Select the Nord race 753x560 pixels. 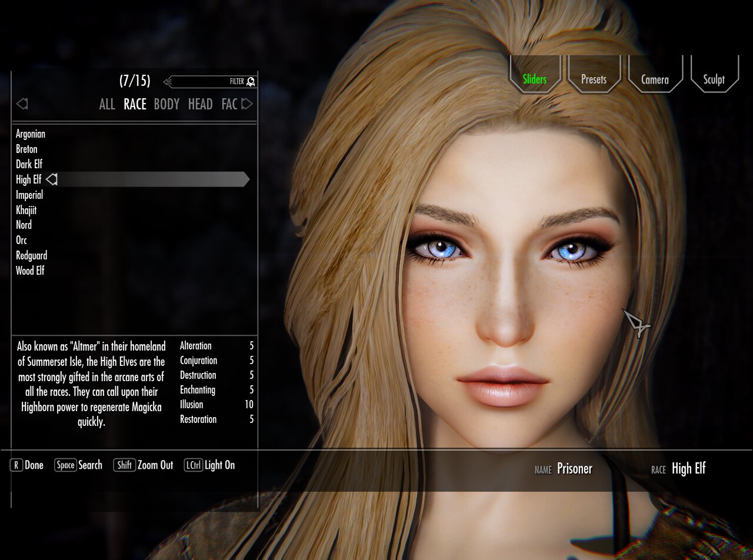click(x=24, y=225)
